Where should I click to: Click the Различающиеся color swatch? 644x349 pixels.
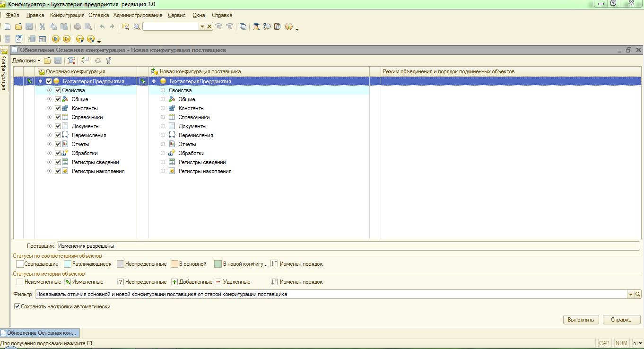(67, 264)
